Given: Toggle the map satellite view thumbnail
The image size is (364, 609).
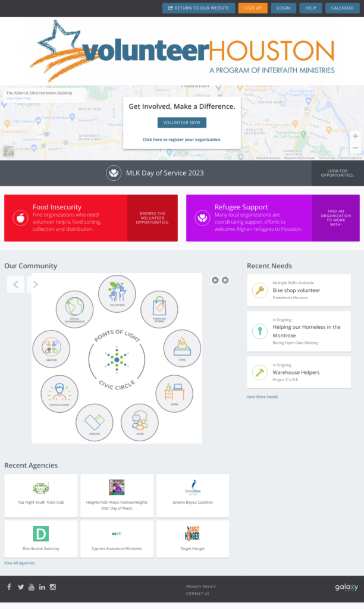Looking at the screenshot, I should (8, 151).
